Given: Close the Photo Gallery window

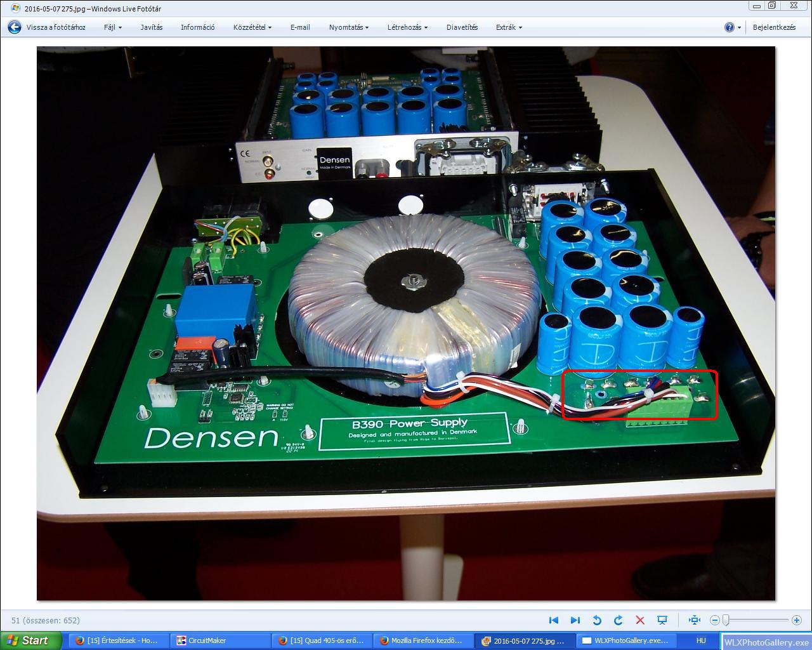Looking at the screenshot, I should click(x=794, y=6).
